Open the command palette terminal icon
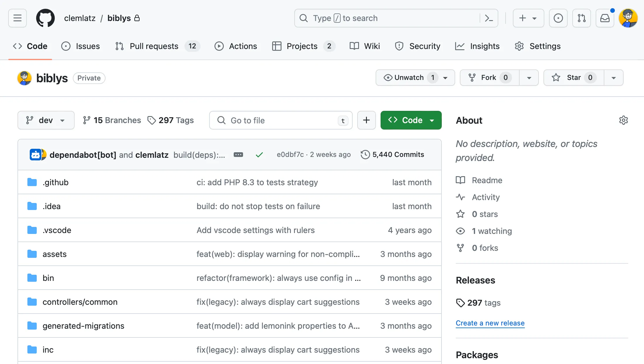The width and height of the screenshot is (644, 364). (489, 18)
